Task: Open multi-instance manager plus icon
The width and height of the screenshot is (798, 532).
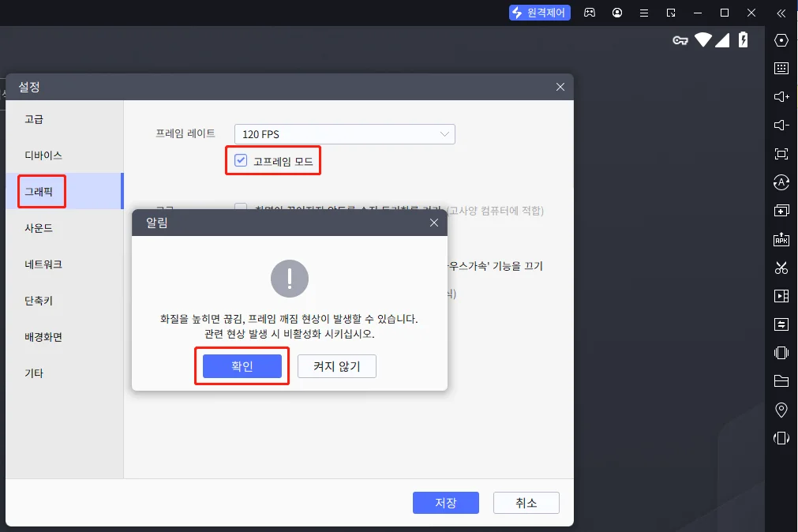Action: click(781, 210)
